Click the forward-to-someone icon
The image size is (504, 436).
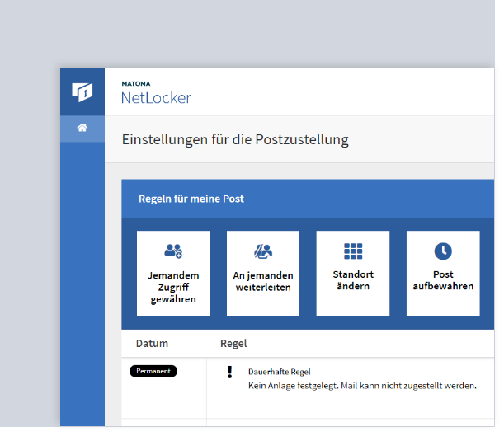[263, 251]
